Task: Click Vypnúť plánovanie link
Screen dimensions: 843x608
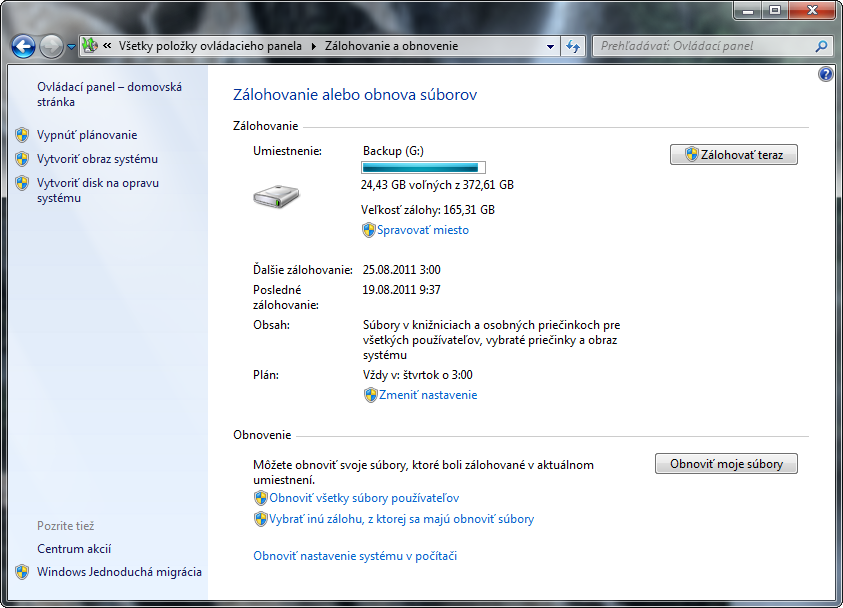Action: (87, 135)
